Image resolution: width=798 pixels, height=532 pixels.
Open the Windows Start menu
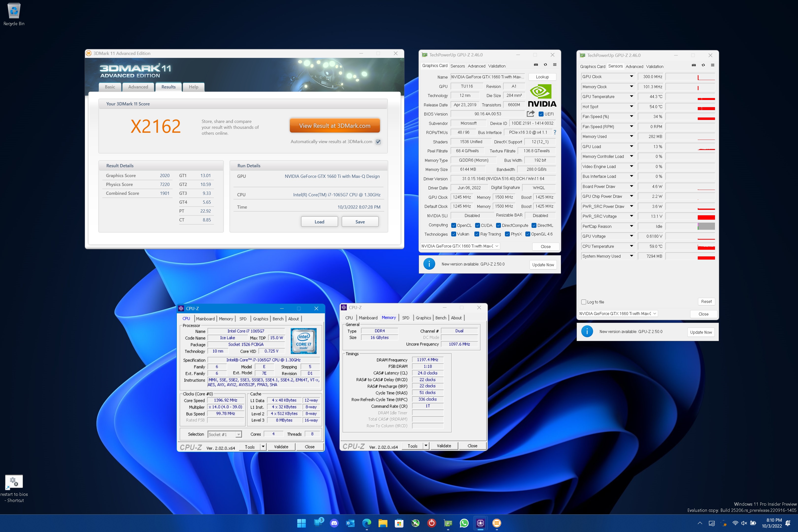(x=301, y=523)
